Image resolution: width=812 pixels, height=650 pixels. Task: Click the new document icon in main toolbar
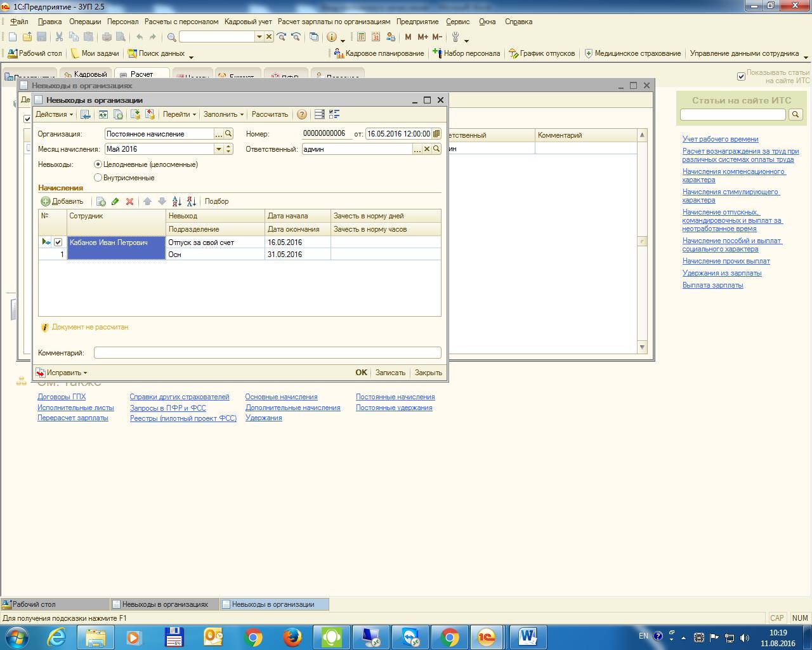click(x=13, y=37)
